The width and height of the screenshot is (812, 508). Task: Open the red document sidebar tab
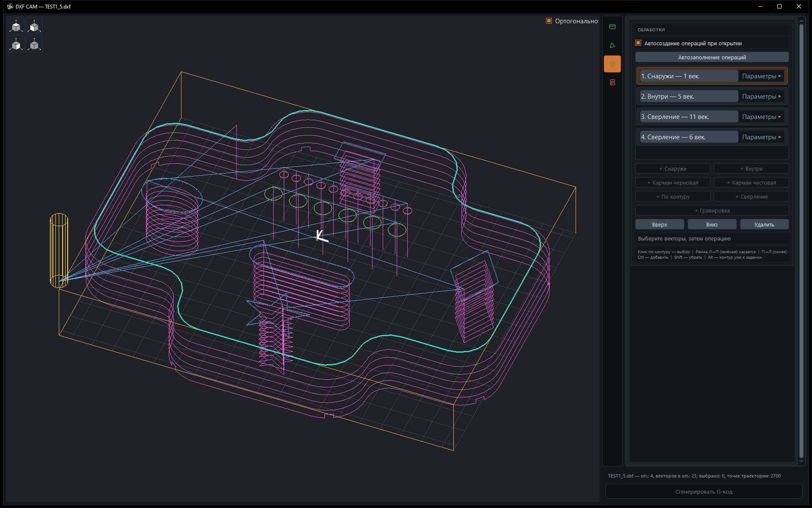click(612, 82)
